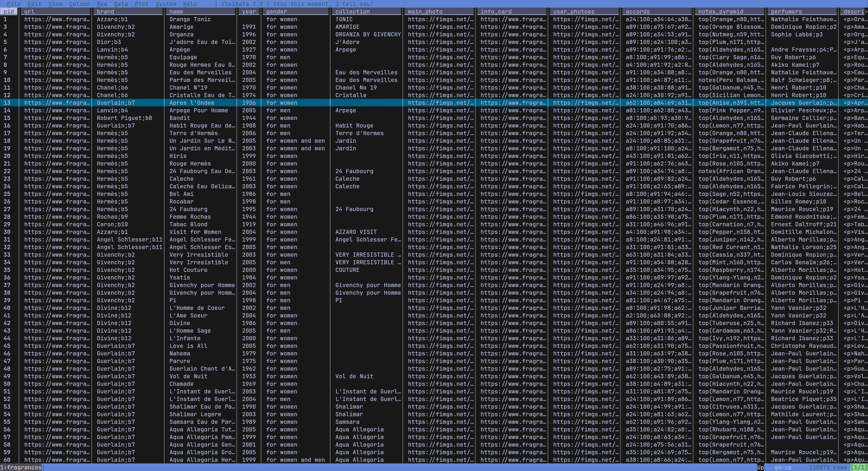Open the Edit menu

point(34,4)
